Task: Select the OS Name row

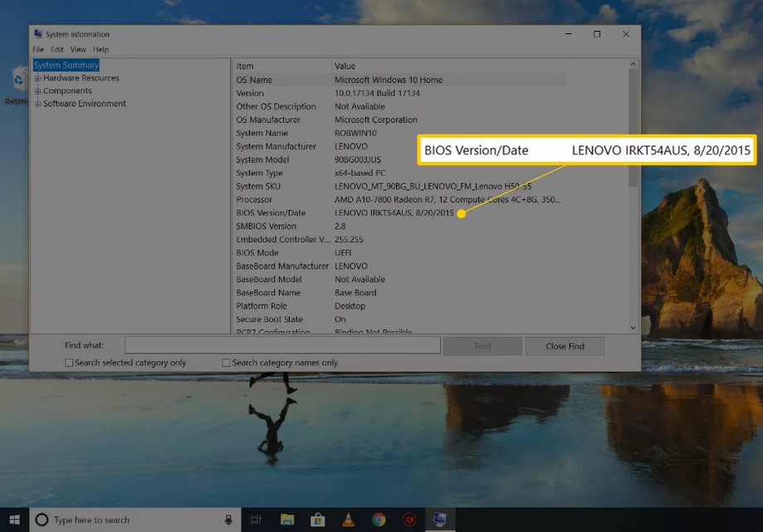Action: [399, 80]
